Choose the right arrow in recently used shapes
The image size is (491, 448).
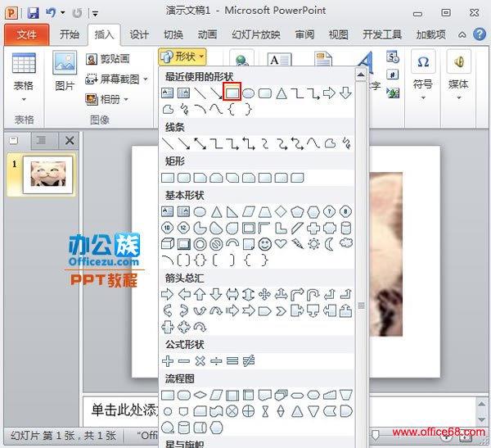pos(329,93)
